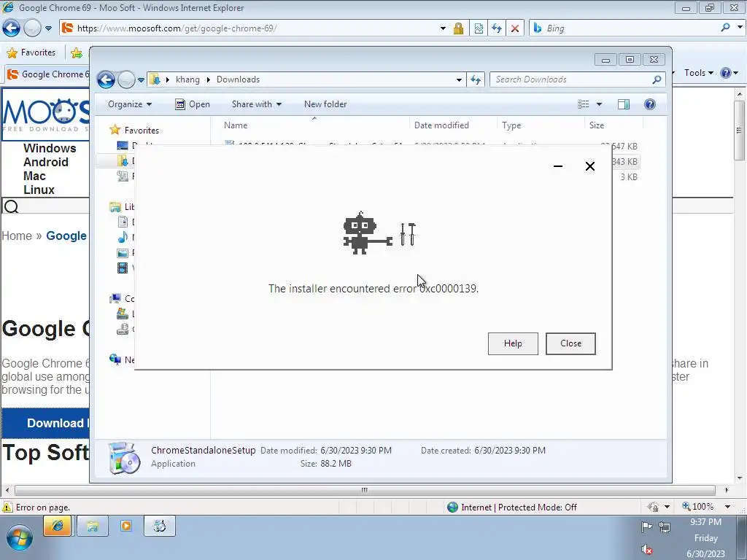Open the Share with menu
Viewport: 747px width, 560px height.
point(256,104)
